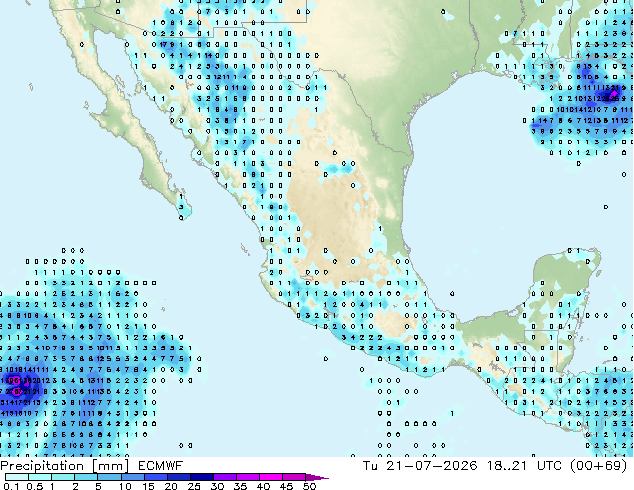The height and width of the screenshot is (490, 634).
Task: Click the 10–15 mm legend swatch
Action: [x=133, y=477]
